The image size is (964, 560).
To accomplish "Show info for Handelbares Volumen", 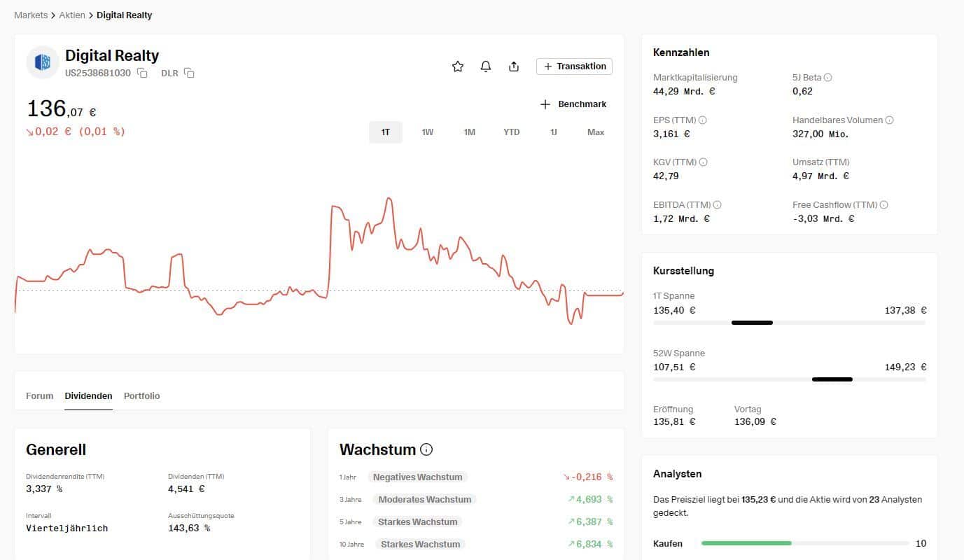I will (890, 120).
